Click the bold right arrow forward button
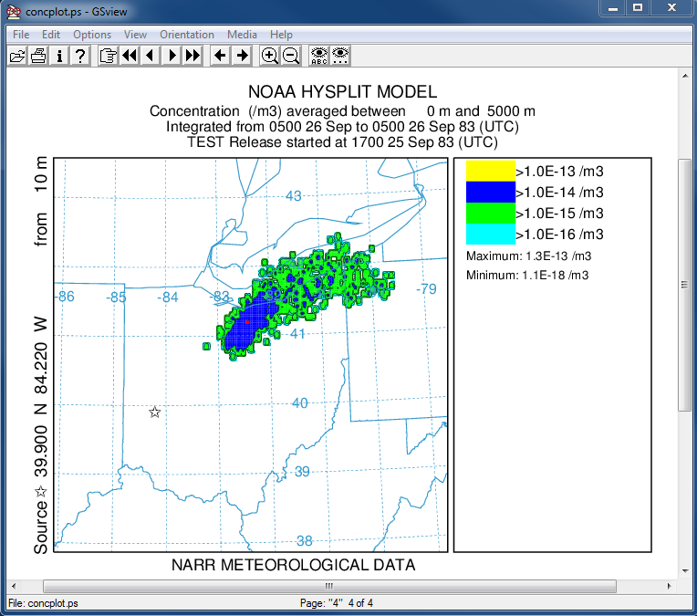 pyautogui.click(x=242, y=56)
